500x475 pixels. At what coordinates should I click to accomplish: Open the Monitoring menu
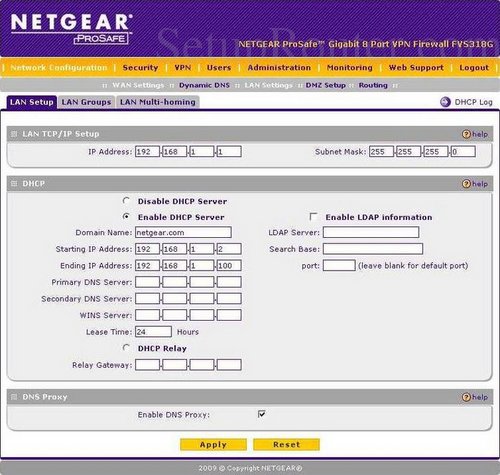pos(350,68)
